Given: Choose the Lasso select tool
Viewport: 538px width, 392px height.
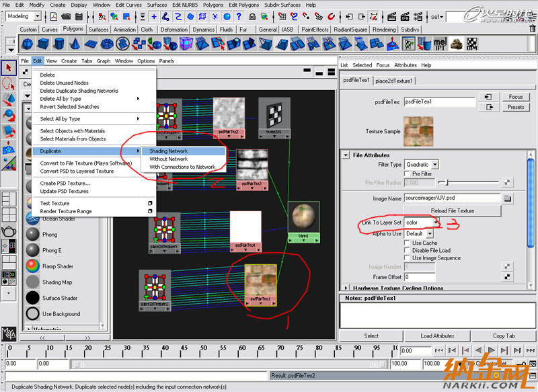Looking at the screenshot, I should (x=9, y=84).
